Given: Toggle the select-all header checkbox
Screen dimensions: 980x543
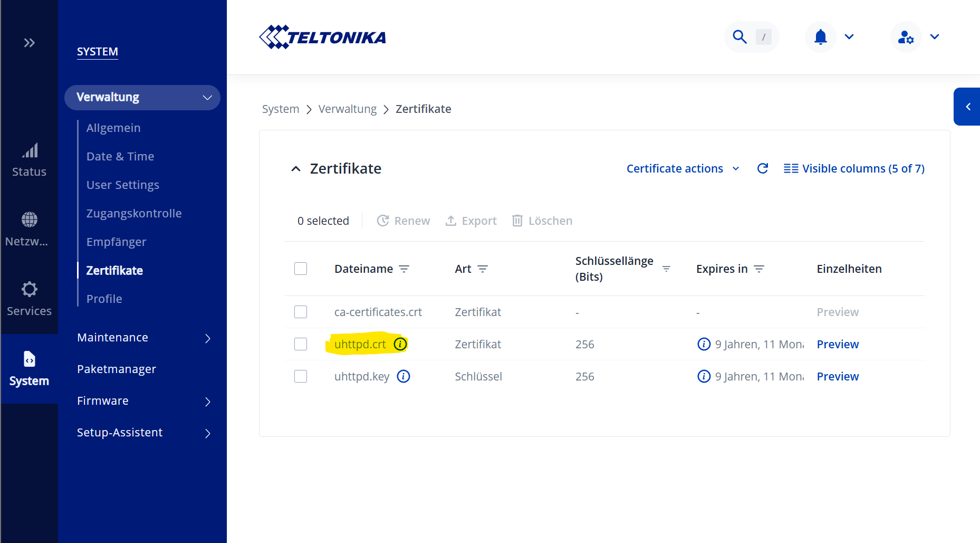Looking at the screenshot, I should [301, 269].
